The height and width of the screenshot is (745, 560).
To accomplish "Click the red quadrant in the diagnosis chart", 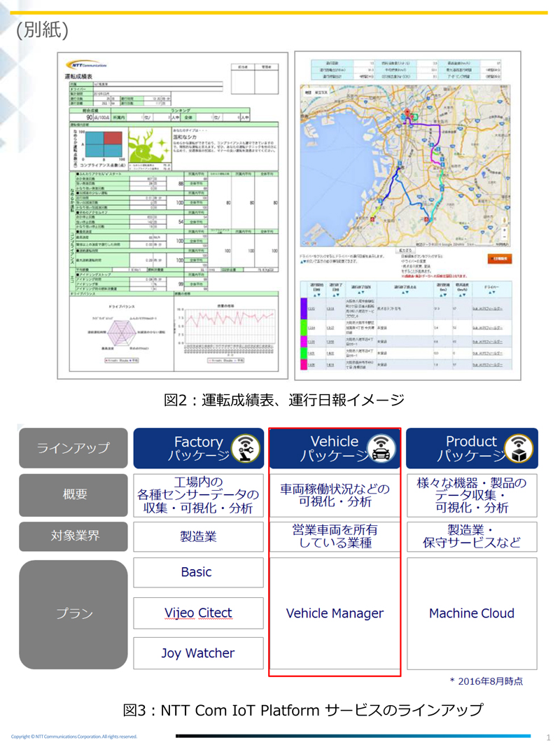I will (113, 138).
